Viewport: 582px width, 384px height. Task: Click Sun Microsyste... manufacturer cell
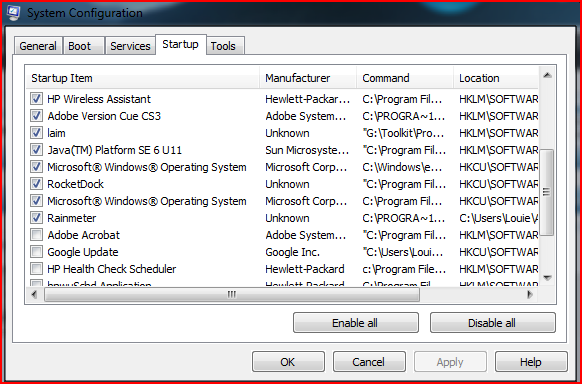[307, 150]
